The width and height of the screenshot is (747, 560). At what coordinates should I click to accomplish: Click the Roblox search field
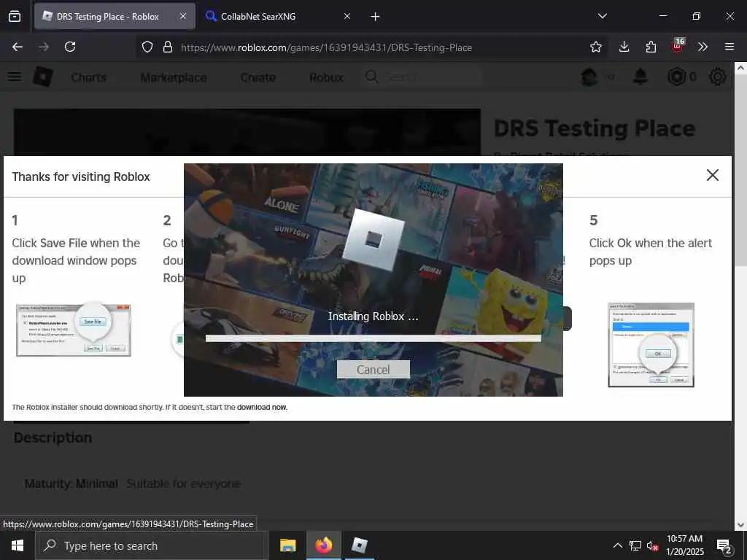424,77
